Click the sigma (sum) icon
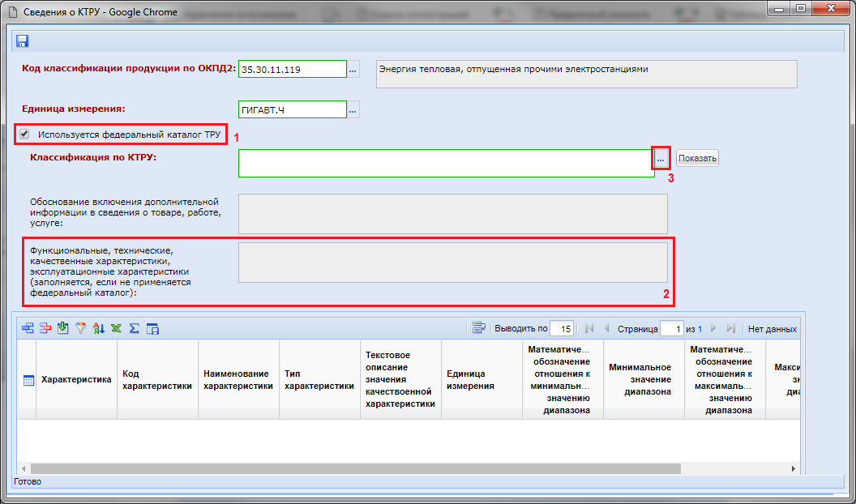 134,328
